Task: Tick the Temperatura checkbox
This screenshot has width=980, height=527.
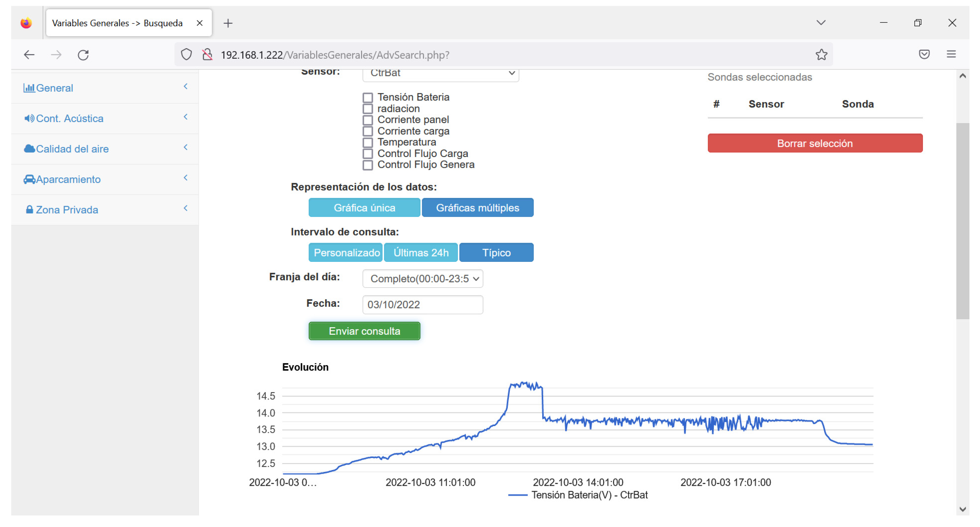Action: point(367,143)
